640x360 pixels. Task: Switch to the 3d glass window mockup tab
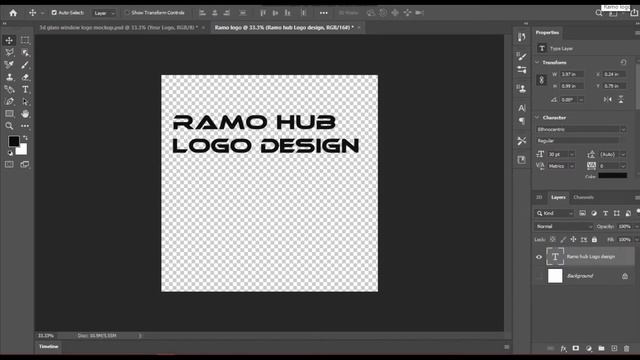point(119,28)
